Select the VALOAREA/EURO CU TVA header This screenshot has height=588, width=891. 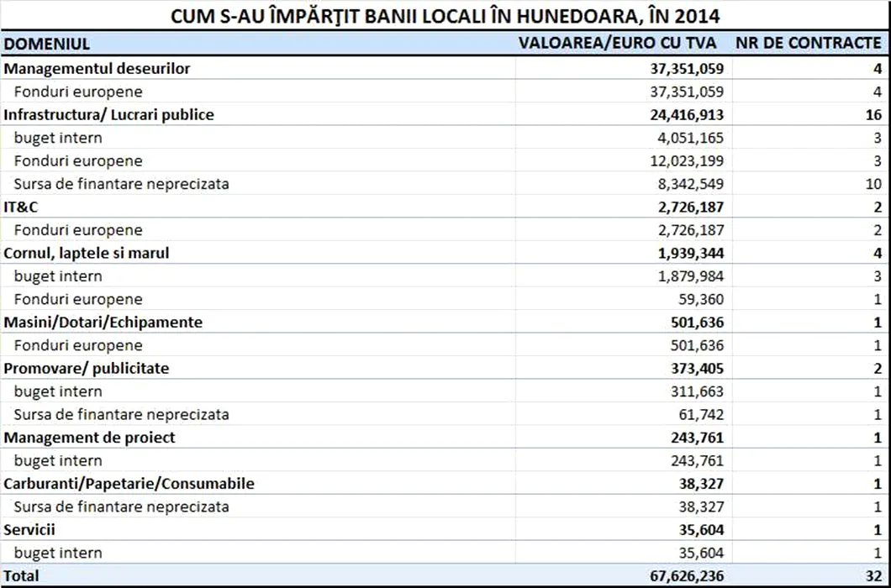621,44
